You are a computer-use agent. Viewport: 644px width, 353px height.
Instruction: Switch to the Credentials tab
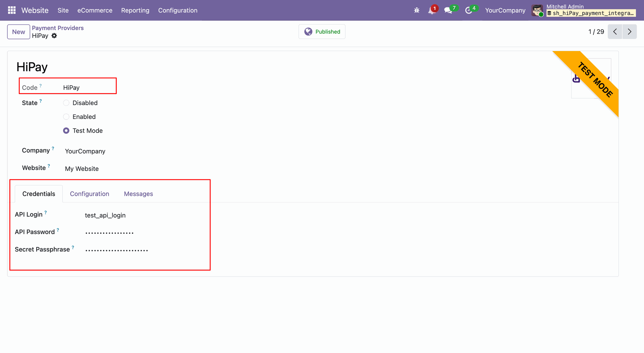tap(39, 194)
